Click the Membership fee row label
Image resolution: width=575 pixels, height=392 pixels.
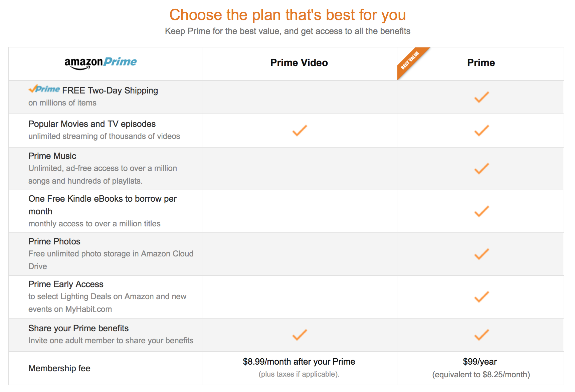coord(59,369)
